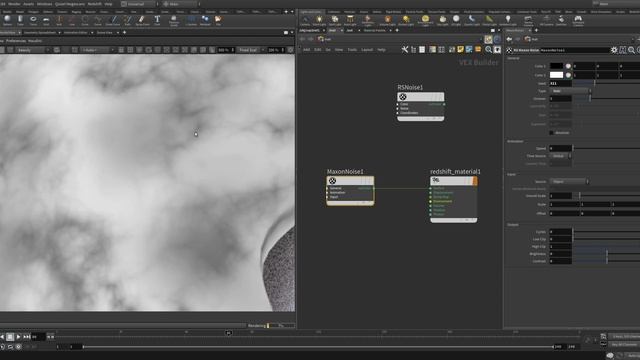The image size is (640, 360).
Task: Click network editor list view icon
Action: click(422, 49)
